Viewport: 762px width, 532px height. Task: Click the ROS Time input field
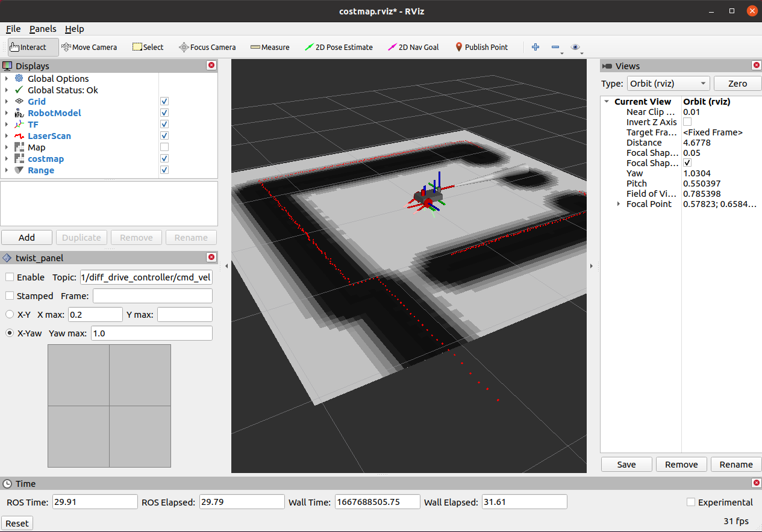tap(95, 501)
